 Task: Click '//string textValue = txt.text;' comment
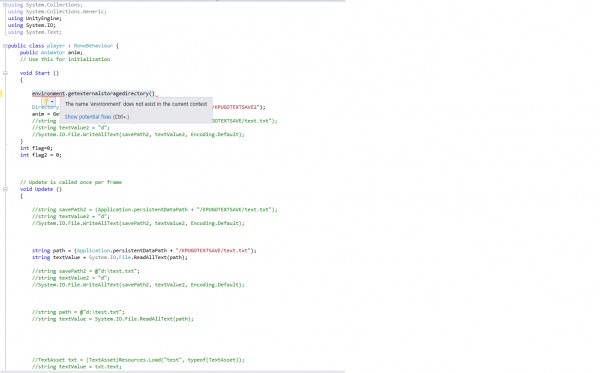click(x=77, y=367)
